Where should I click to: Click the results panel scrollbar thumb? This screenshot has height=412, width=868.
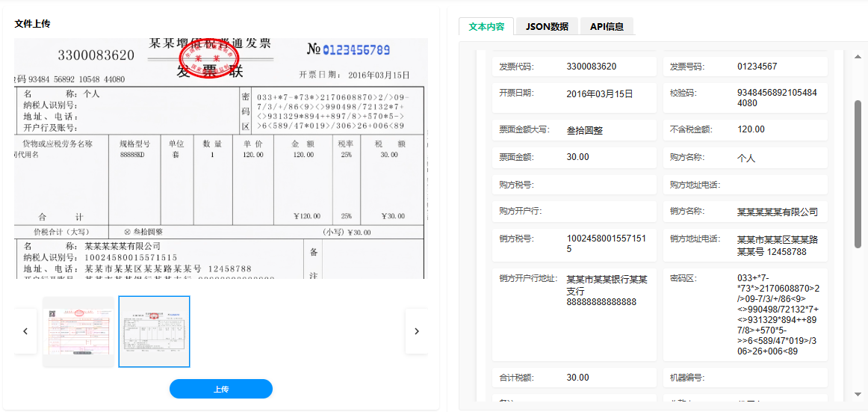point(858,174)
